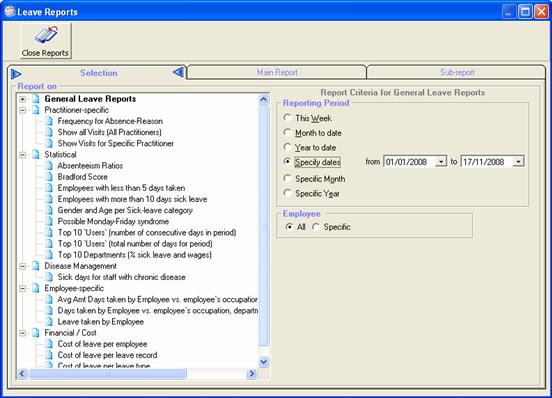Minimize the Leave Reports window

(x=508, y=12)
